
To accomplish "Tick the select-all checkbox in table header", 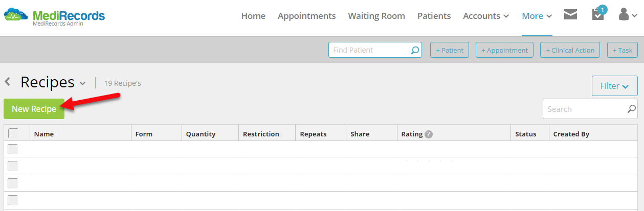I will point(13,133).
